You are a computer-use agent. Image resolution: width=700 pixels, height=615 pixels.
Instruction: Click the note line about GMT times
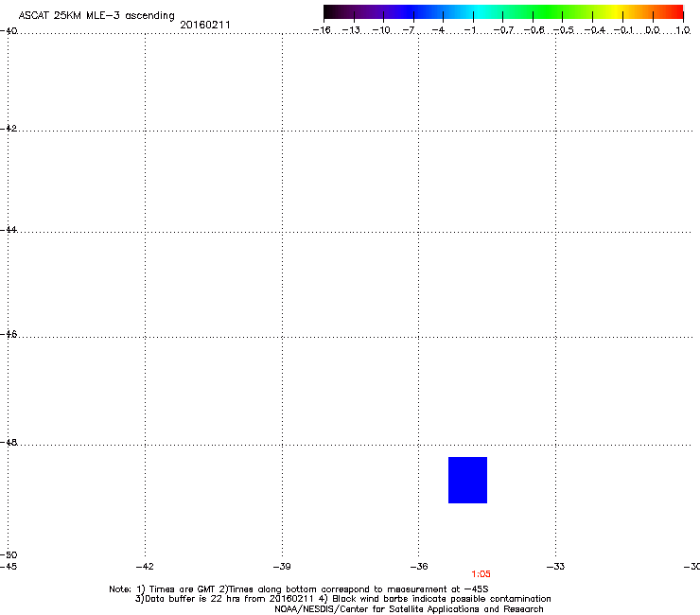point(299,589)
